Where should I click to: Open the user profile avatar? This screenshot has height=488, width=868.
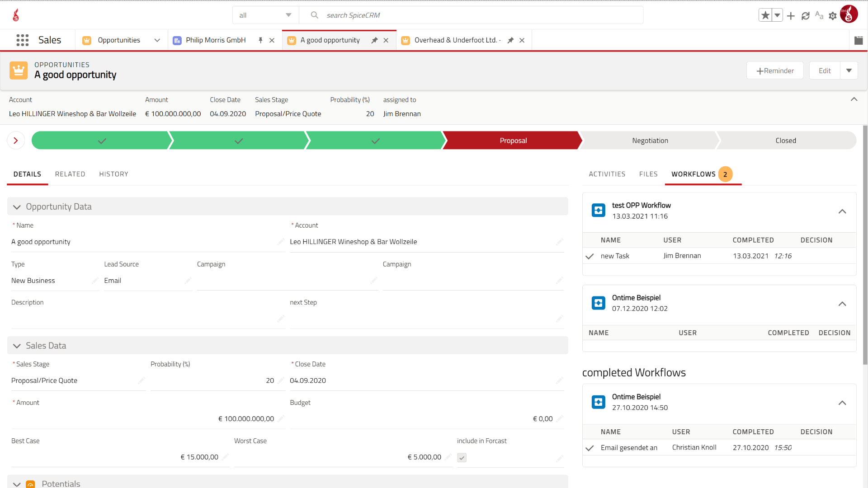(849, 14)
